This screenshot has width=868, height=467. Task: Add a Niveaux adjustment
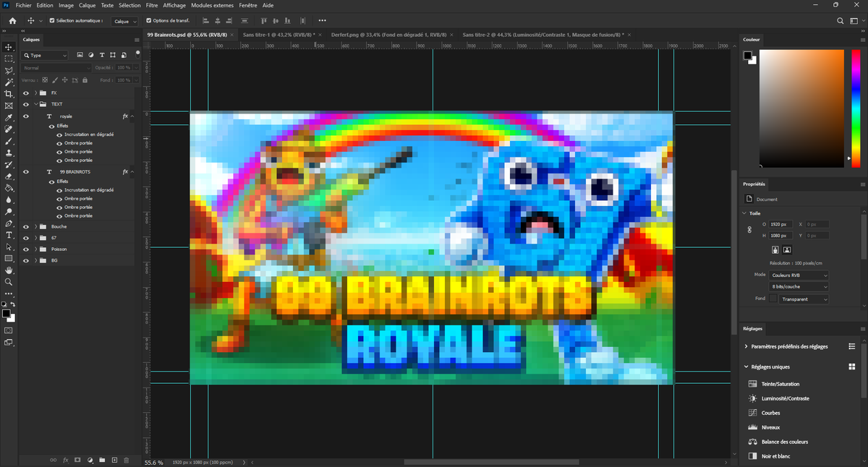pyautogui.click(x=770, y=427)
